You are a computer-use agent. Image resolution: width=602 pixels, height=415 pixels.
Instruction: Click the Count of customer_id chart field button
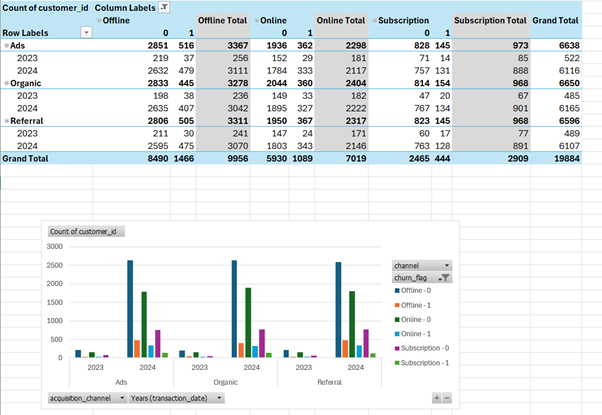click(x=86, y=231)
